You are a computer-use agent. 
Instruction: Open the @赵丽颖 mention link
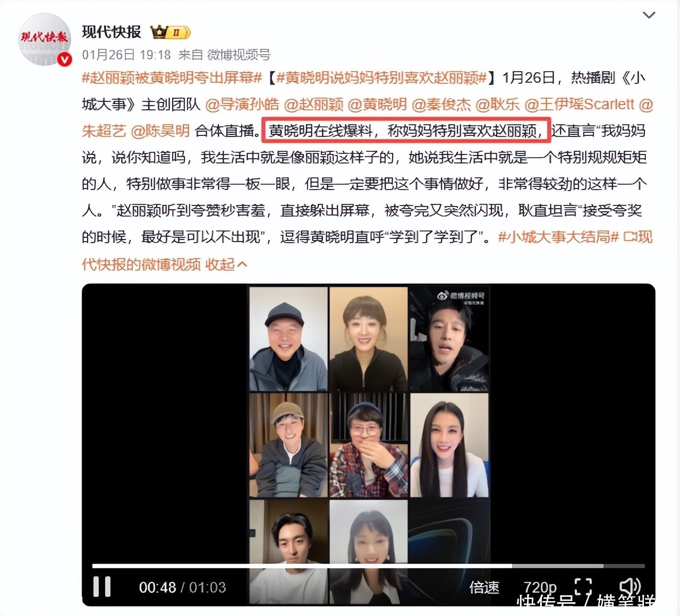tap(313, 104)
